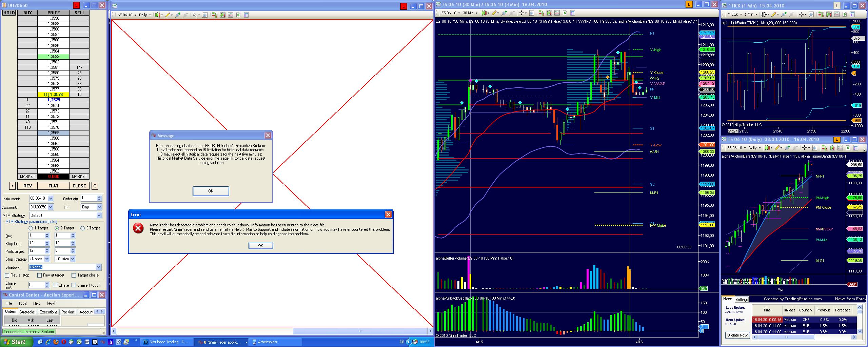Open Strategies dollar icon in 6E chart toolbar
868x347 pixels.
(x=238, y=15)
